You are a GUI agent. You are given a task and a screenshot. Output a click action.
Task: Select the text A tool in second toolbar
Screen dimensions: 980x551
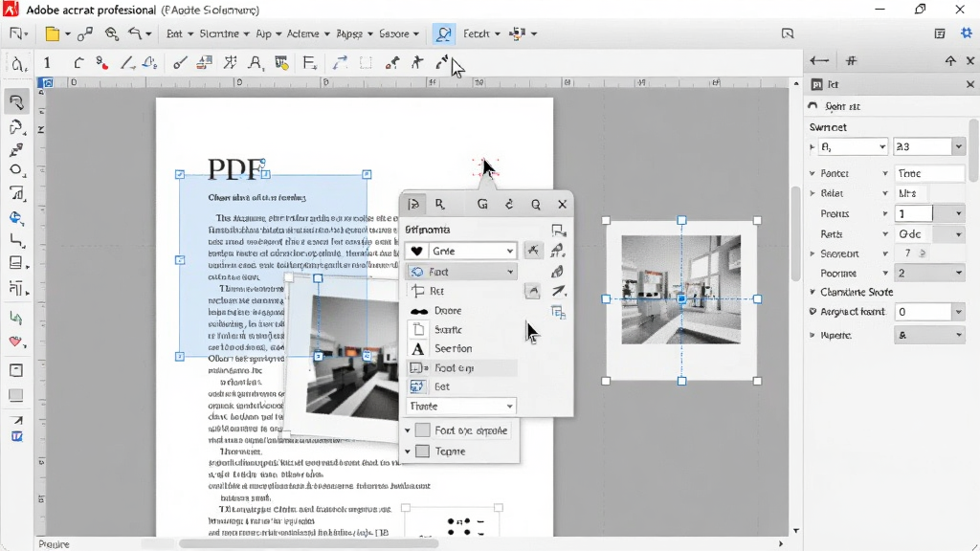click(255, 62)
